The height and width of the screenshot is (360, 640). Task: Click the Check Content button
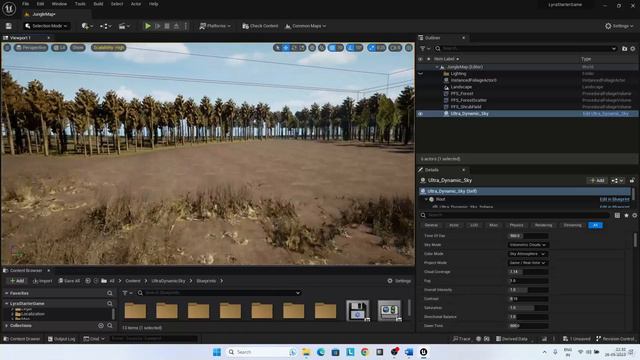click(x=260, y=26)
